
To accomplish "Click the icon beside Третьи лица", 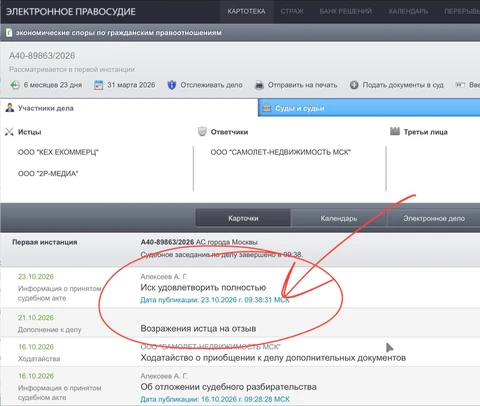I will (395, 131).
